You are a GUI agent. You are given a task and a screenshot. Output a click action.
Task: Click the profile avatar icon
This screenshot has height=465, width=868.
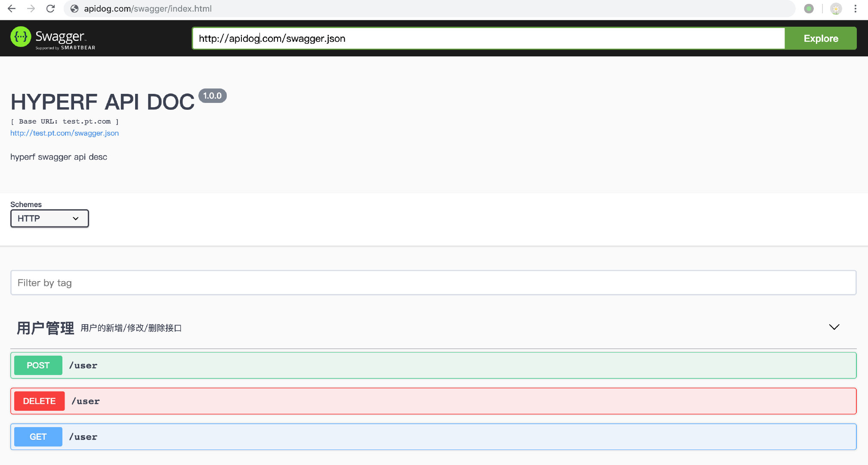[836, 9]
